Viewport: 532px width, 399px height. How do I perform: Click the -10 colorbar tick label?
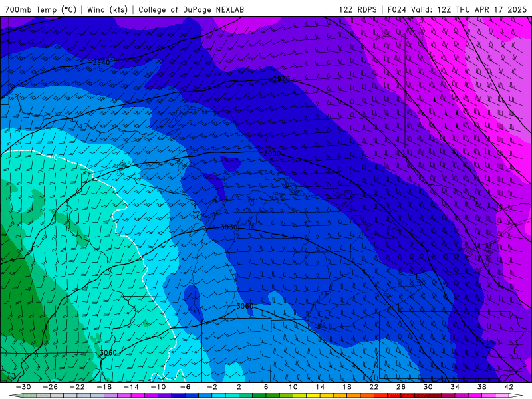(x=158, y=387)
